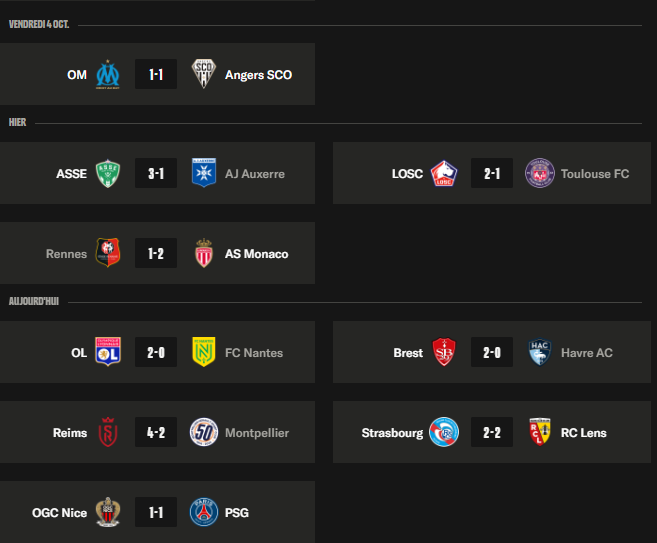Click the OGC Nice team name

click(x=59, y=513)
